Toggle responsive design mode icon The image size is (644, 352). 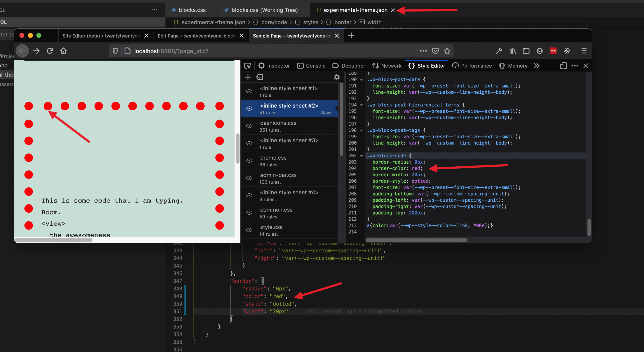563,66
